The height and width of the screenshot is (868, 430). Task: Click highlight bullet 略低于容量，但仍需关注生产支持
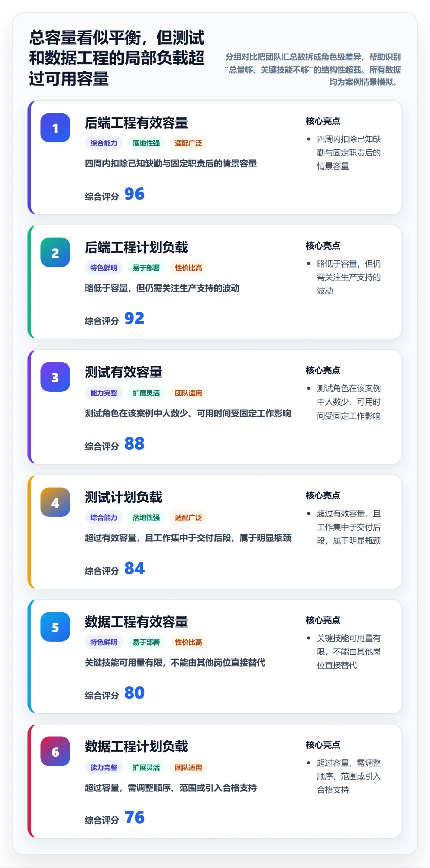click(x=349, y=277)
